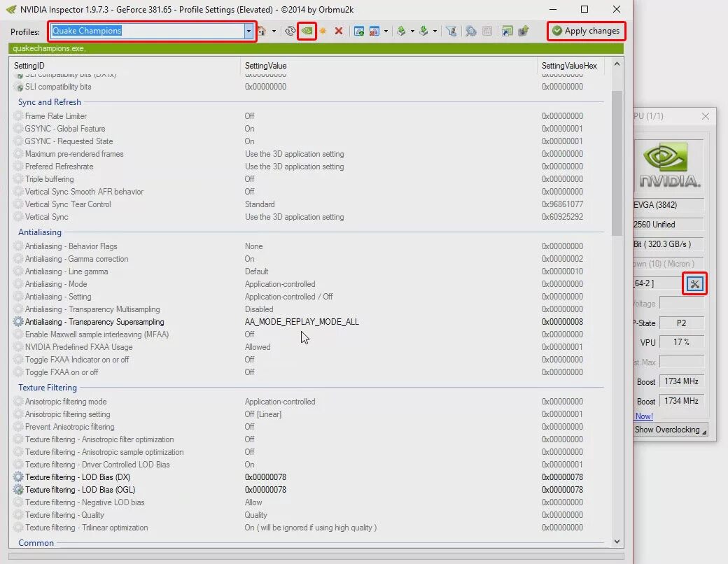Export profiles using the green up-arrow icon
This screenshot has width=728, height=564.
point(401,31)
